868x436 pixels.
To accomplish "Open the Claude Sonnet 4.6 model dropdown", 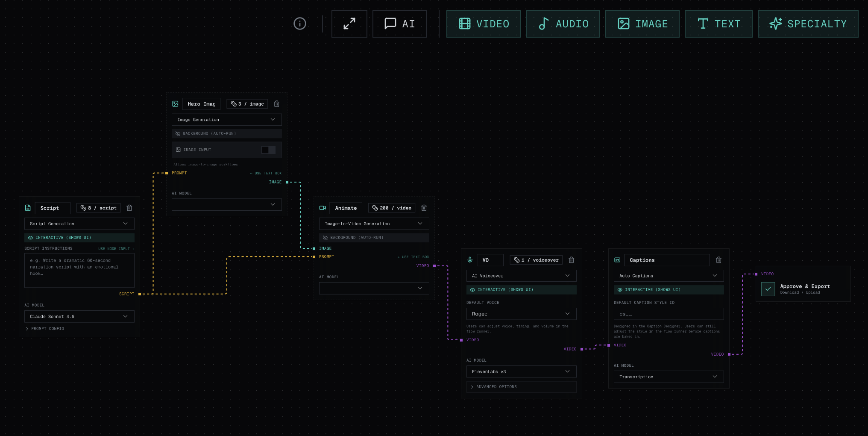I will [x=79, y=316].
